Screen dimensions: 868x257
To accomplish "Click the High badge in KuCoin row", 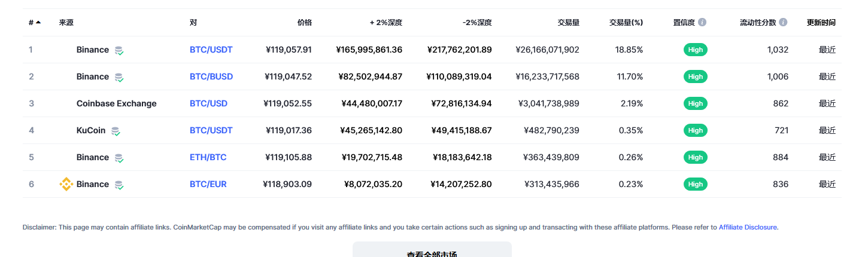I will 695,130.
